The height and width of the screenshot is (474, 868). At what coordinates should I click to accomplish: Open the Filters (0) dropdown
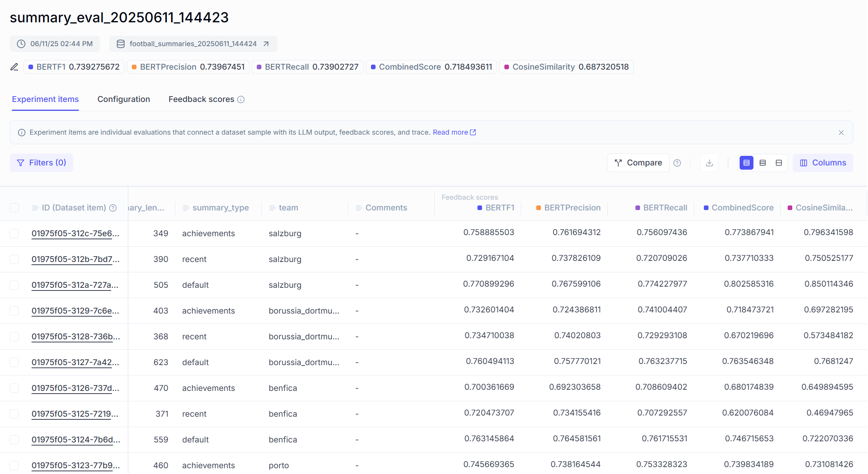(42, 163)
